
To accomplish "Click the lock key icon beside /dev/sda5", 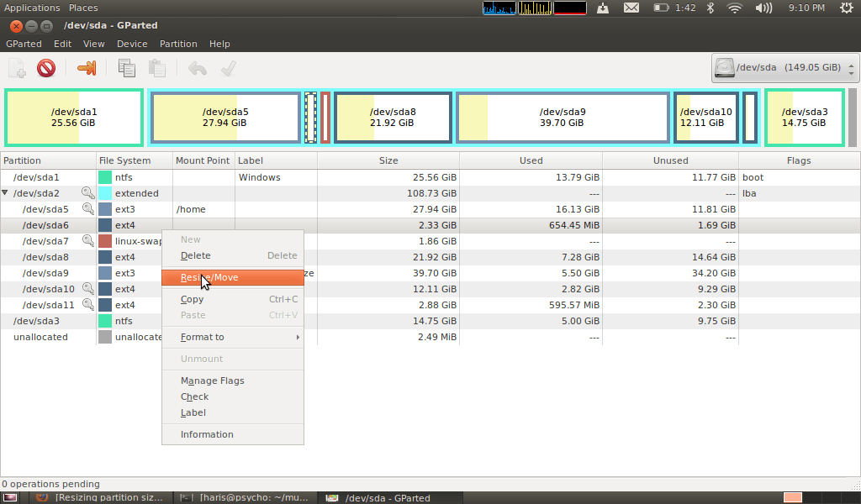I will (87, 209).
